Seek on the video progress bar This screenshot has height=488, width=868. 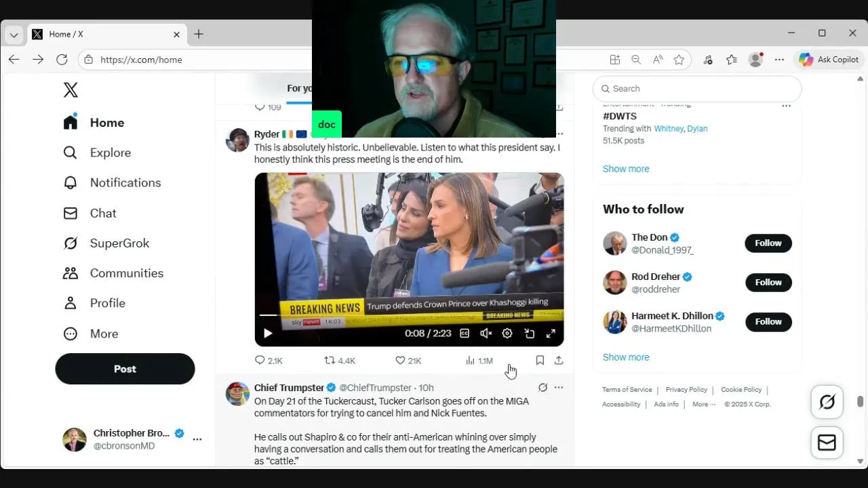[409, 315]
